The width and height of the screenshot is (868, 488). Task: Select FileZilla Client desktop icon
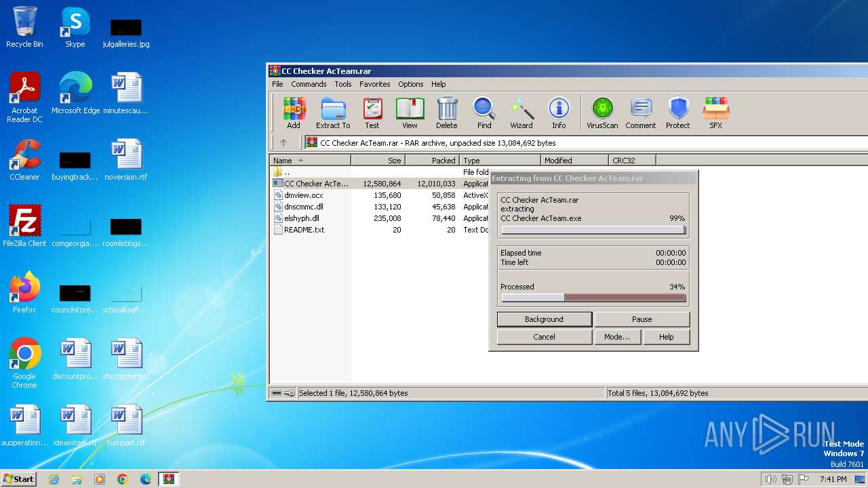point(24,226)
